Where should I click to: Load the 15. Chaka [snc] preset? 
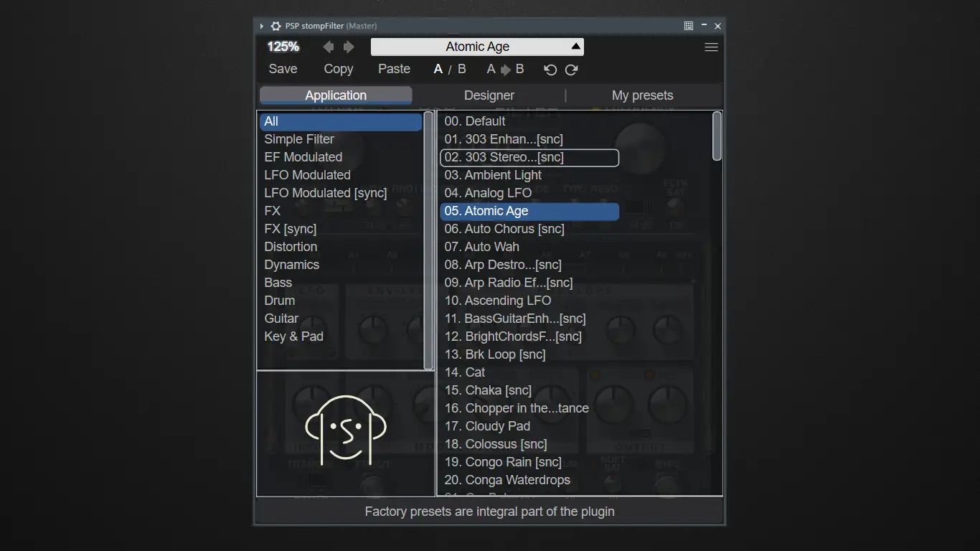click(529, 390)
